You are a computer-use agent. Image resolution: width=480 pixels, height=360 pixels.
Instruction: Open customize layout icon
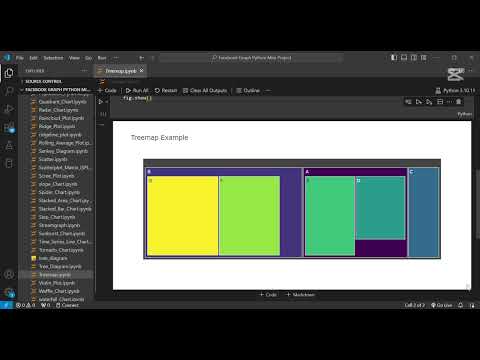point(424,58)
